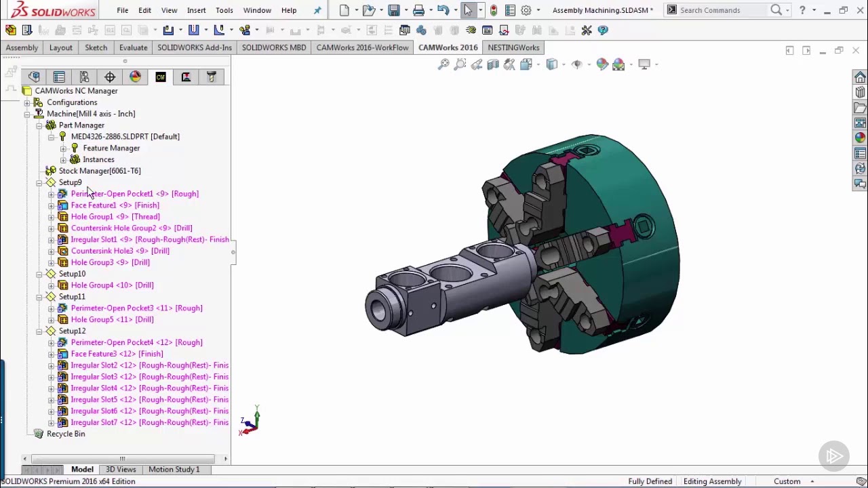Open the DisplayManager color sphere icon
The width and height of the screenshot is (868, 488).
(135, 77)
